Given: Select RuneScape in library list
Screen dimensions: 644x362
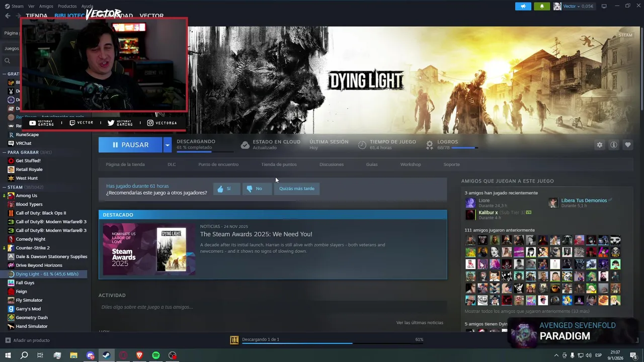Looking at the screenshot, I should pos(27,135).
